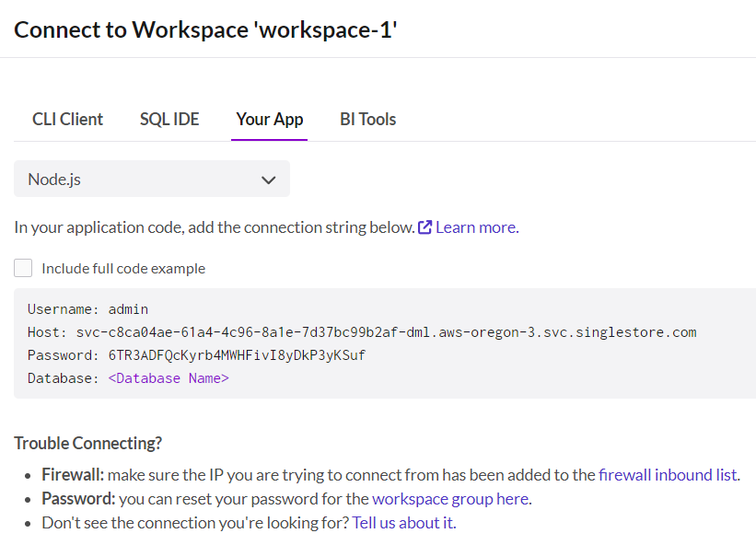Image resolution: width=756 pixels, height=545 pixels.
Task: Click the bold Firewall label in troubleshooting list
Action: [73, 475]
